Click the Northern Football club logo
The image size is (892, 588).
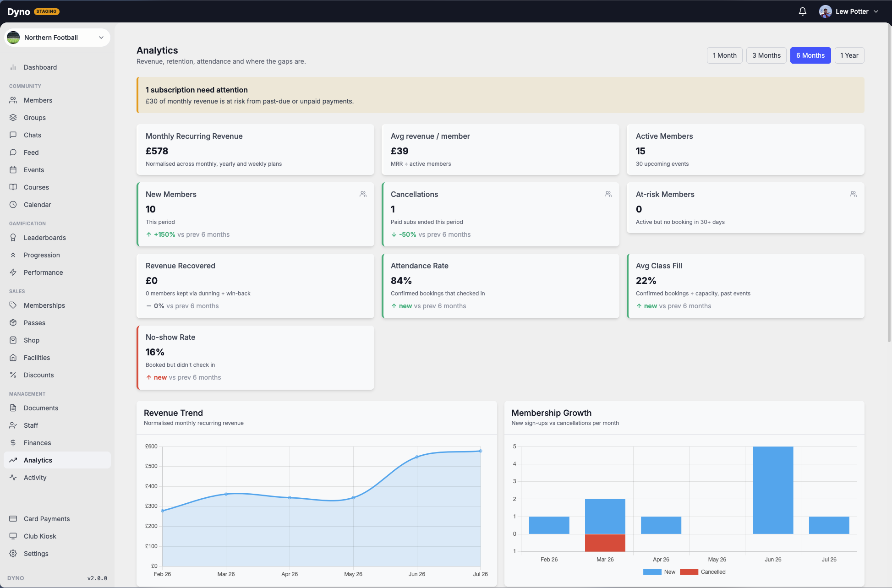pos(13,38)
